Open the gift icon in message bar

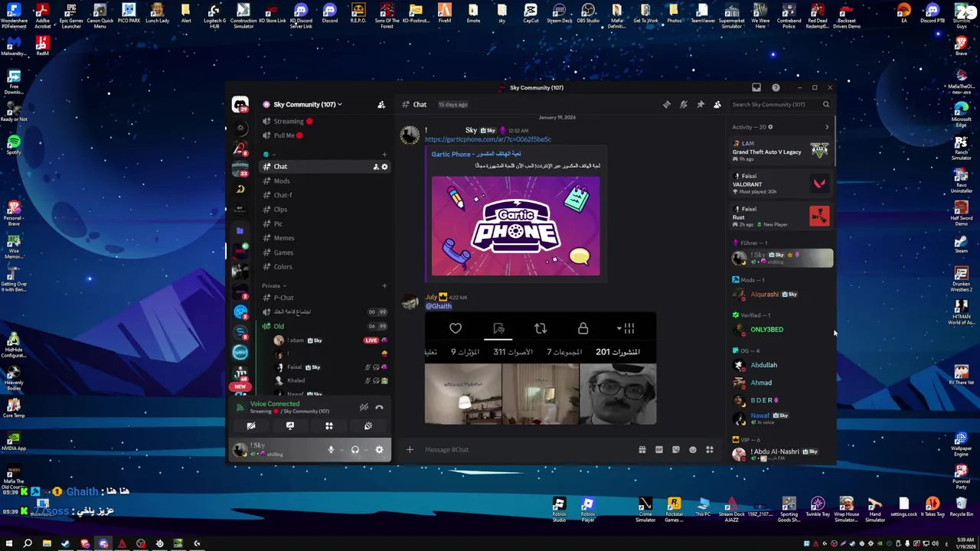pyautogui.click(x=642, y=450)
